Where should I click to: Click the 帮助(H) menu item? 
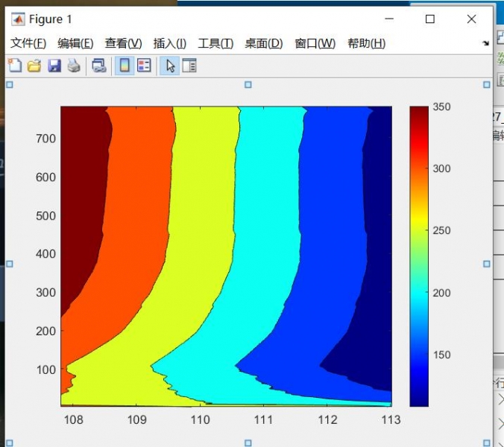[366, 43]
